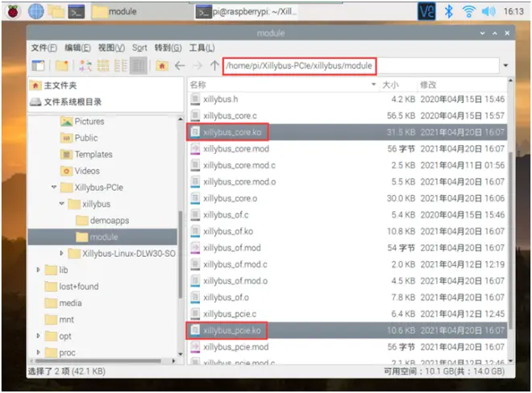Screen dimensions: 532x393
Task: Sort by the 修改 column header
Action: 461,85
